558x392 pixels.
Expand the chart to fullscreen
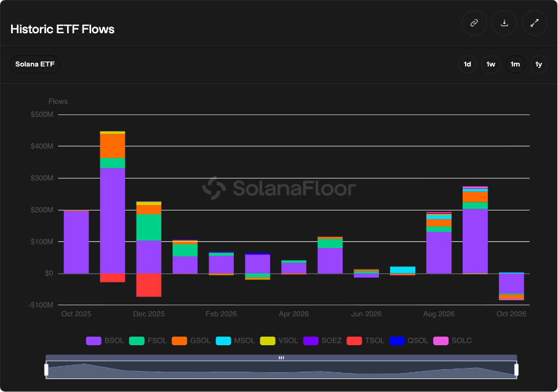point(535,23)
